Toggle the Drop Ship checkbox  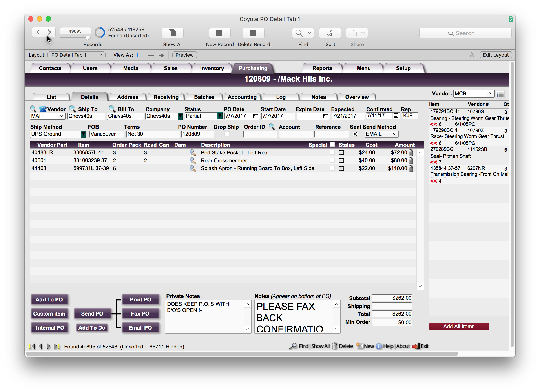(x=227, y=134)
